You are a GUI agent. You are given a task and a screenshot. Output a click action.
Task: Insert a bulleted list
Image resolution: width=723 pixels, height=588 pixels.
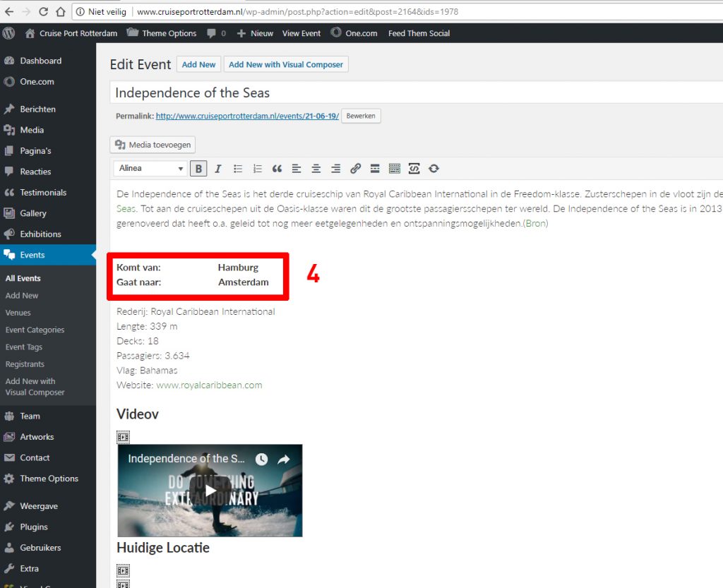click(238, 169)
